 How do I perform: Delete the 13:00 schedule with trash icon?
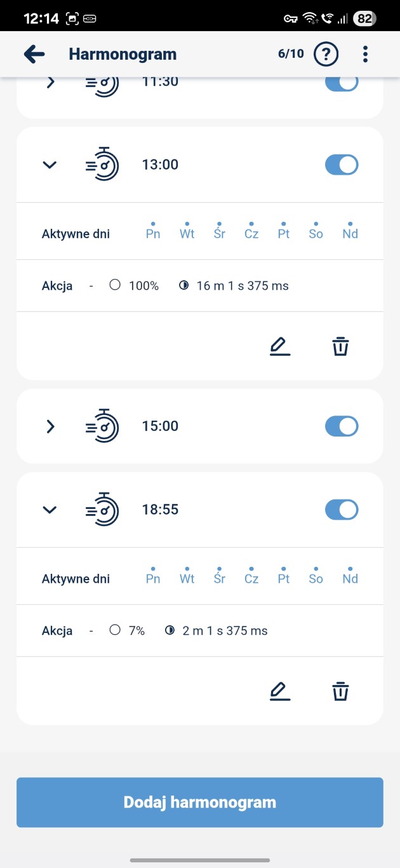(x=341, y=346)
